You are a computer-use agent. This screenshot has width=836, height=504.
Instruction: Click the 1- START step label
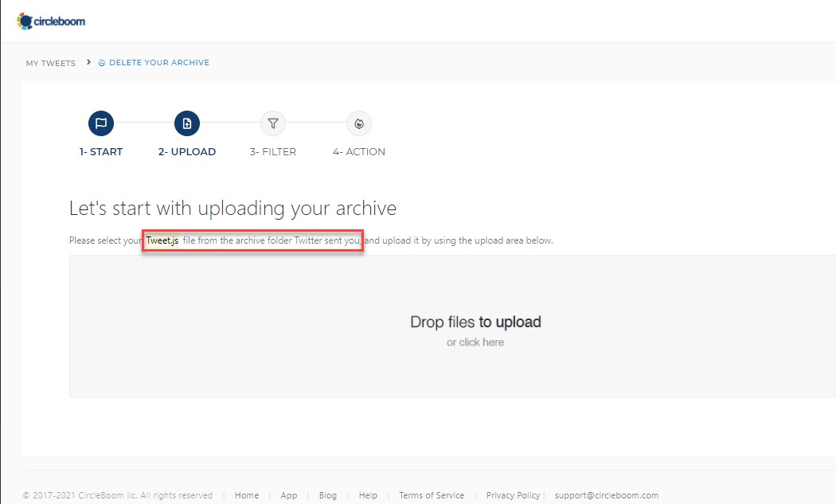click(x=101, y=151)
